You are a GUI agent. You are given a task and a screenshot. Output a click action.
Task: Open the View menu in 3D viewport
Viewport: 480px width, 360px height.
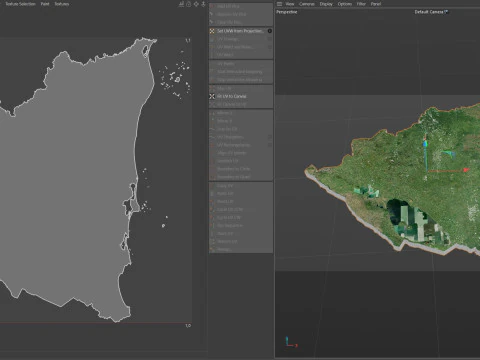point(290,4)
